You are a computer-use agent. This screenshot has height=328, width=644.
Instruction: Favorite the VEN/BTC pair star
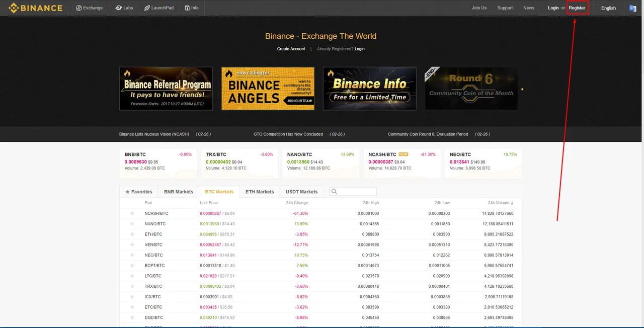tap(132, 244)
